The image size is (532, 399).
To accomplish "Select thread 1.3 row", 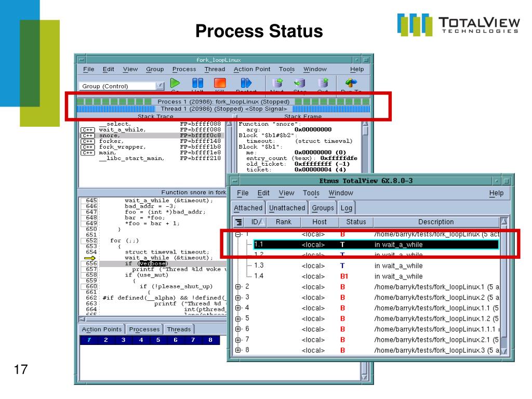I will (x=376, y=265).
